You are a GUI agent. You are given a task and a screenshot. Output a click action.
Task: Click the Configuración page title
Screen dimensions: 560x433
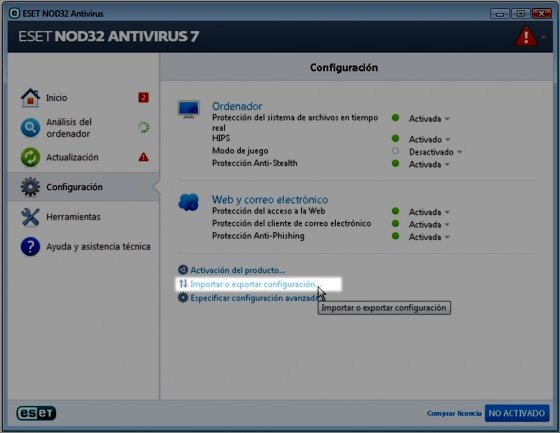[x=344, y=68]
